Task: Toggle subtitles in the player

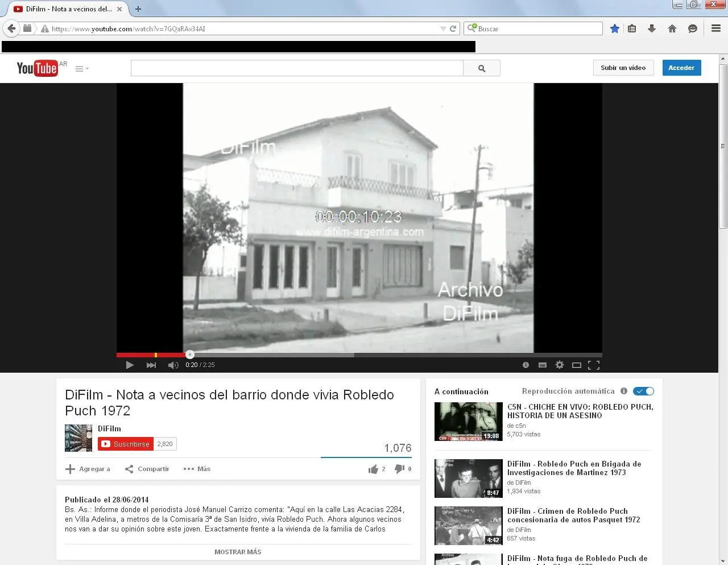Action: pyautogui.click(x=543, y=365)
